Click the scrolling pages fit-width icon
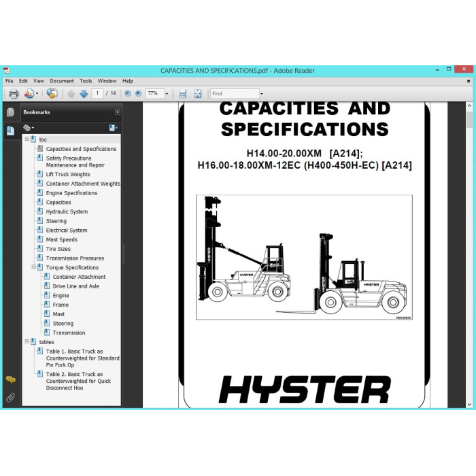The width and height of the screenshot is (476, 476). pos(182,94)
